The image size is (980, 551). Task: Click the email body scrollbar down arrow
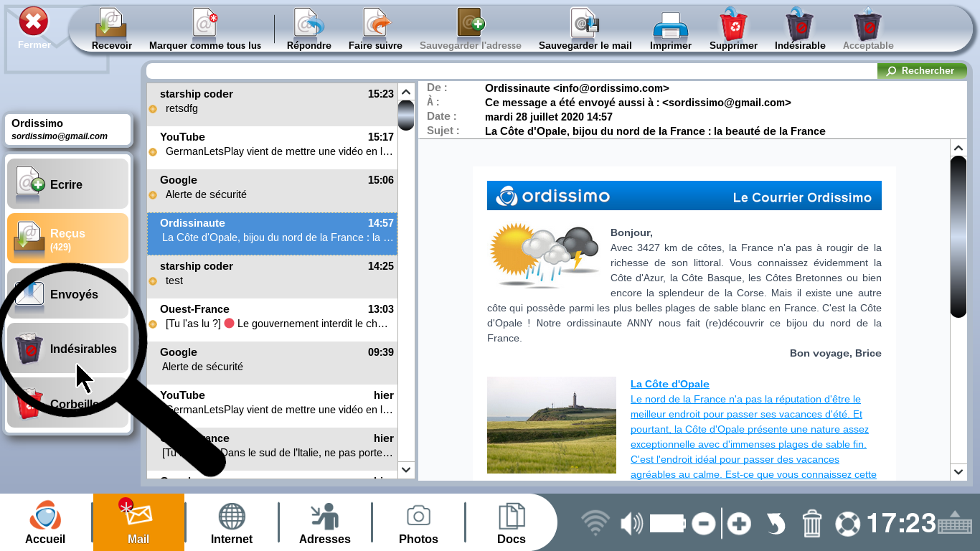958,471
